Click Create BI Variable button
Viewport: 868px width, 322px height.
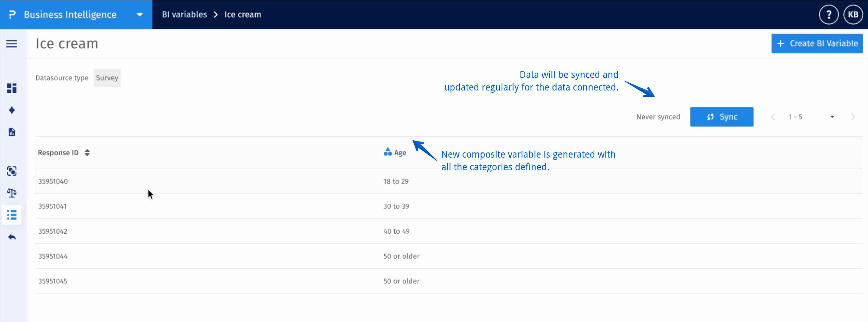[x=817, y=43]
